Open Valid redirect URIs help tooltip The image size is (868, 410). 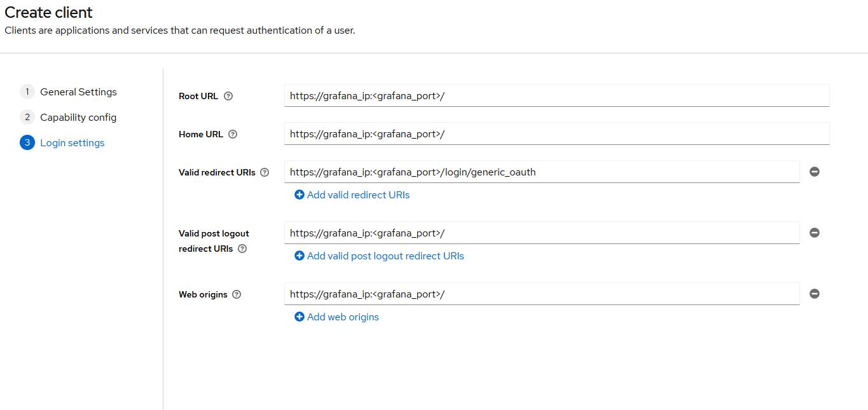tap(265, 172)
